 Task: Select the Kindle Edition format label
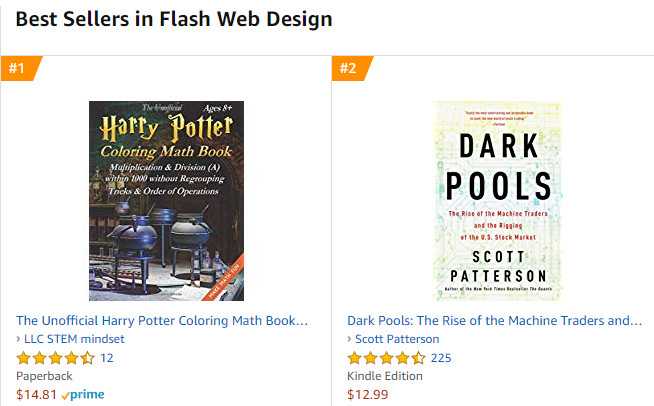click(385, 375)
